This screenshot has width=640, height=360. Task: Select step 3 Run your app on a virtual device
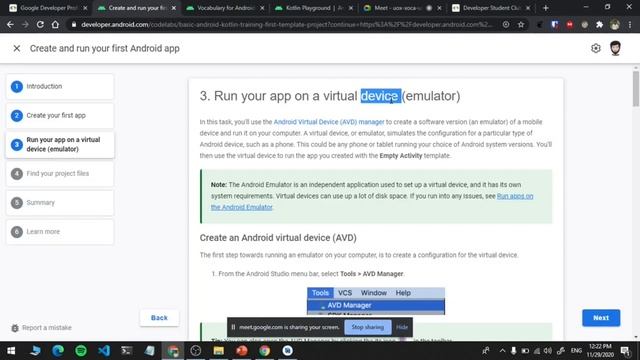pos(60,144)
